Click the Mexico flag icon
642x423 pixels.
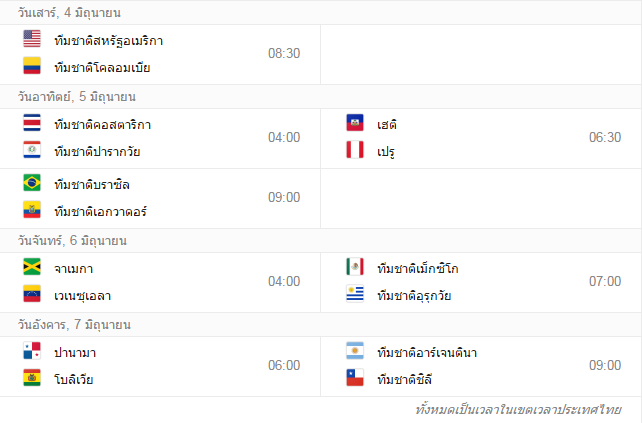coord(355,268)
